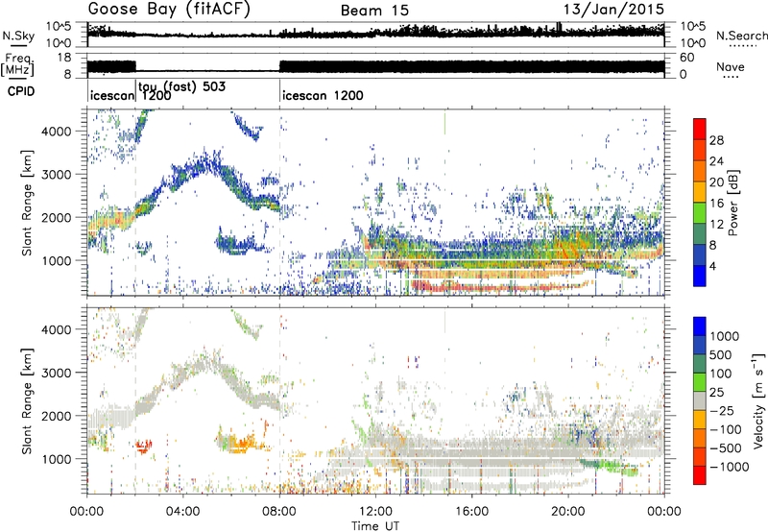Click the '08:00' time axis tick label
Screen dimensions: 768x532
[279, 512]
